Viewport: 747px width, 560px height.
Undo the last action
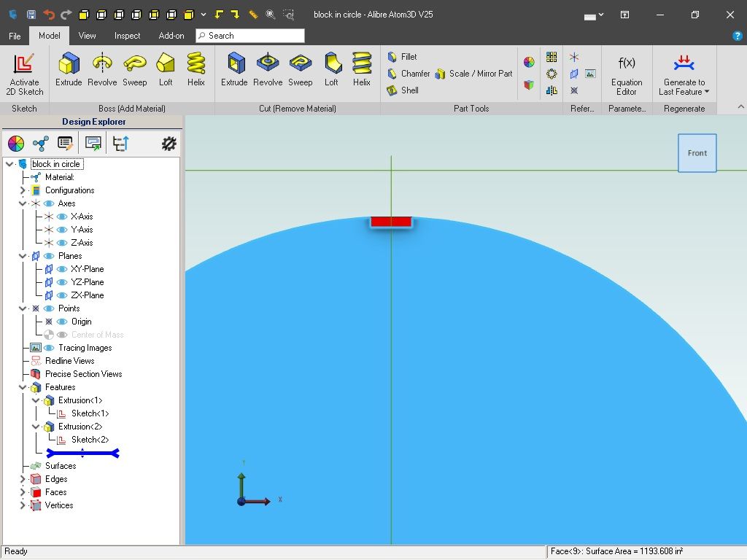click(x=49, y=15)
